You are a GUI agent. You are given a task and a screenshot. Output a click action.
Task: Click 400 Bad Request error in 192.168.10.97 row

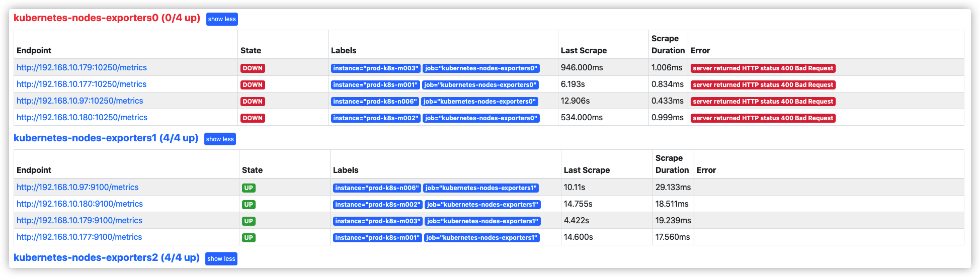coord(763,102)
